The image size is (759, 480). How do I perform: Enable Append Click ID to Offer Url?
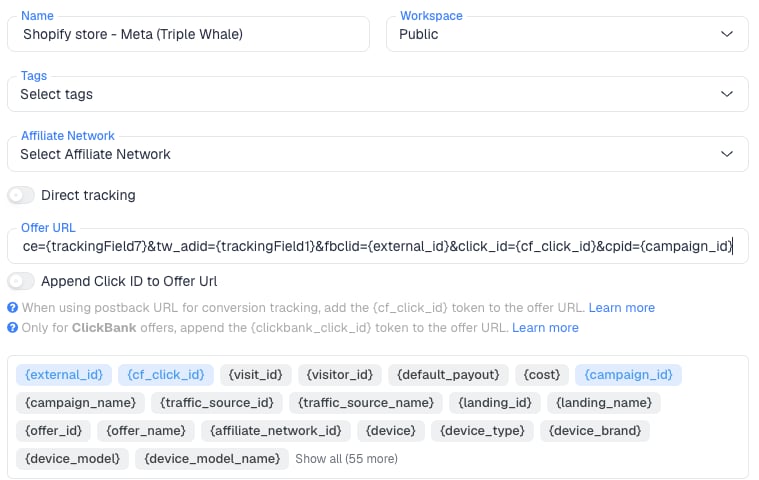point(21,281)
